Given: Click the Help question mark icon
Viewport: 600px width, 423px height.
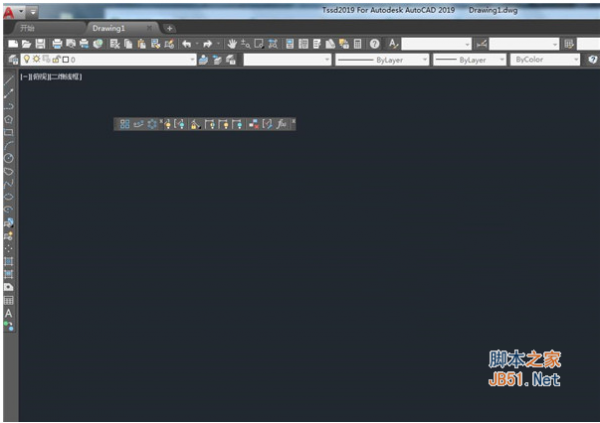Looking at the screenshot, I should point(375,44).
